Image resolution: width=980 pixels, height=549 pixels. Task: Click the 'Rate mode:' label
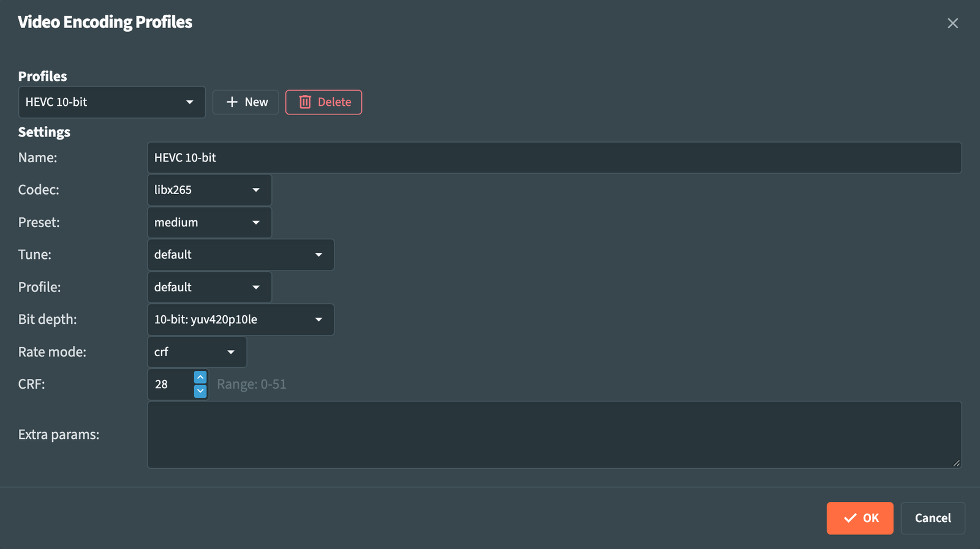[53, 352]
